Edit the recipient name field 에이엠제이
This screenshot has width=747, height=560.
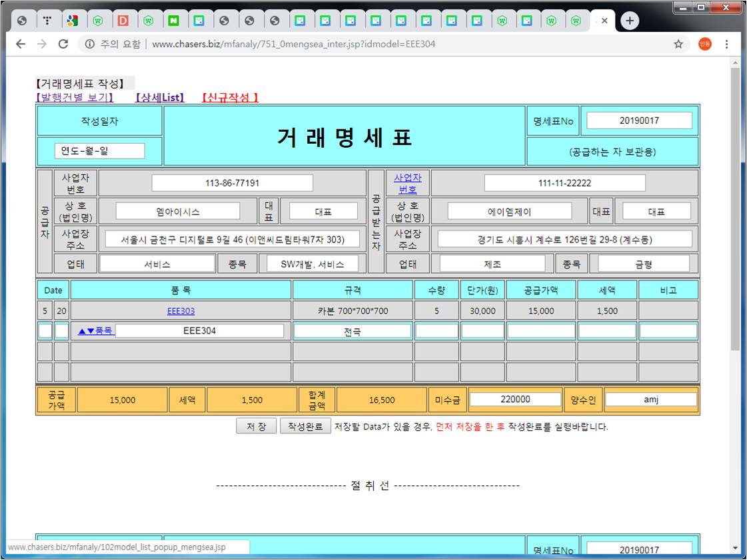click(x=510, y=212)
